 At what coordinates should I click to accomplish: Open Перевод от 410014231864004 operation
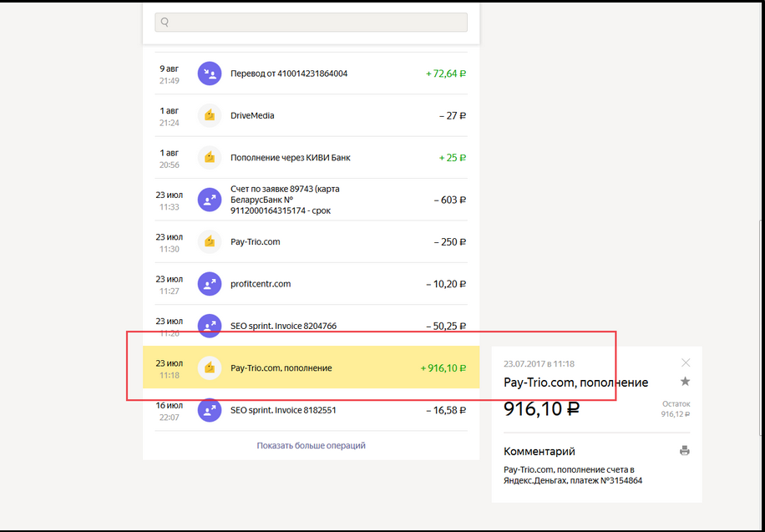point(311,73)
